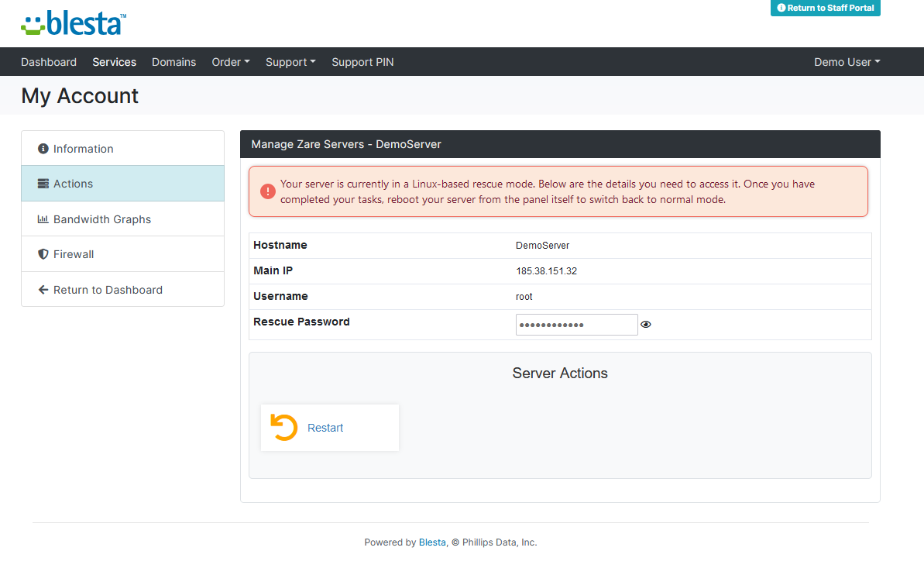
Task: Click the Main IP value 185.38.151.32
Action: 546,271
